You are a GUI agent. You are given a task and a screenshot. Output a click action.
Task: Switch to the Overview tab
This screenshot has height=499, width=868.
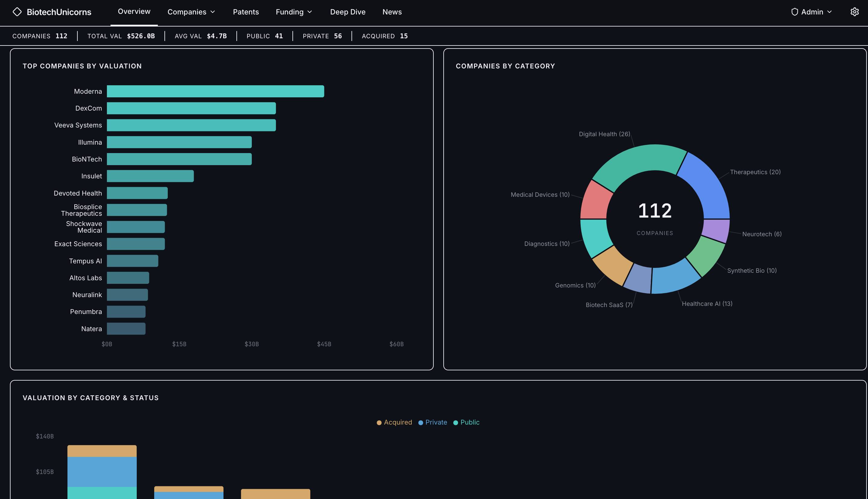134,12
